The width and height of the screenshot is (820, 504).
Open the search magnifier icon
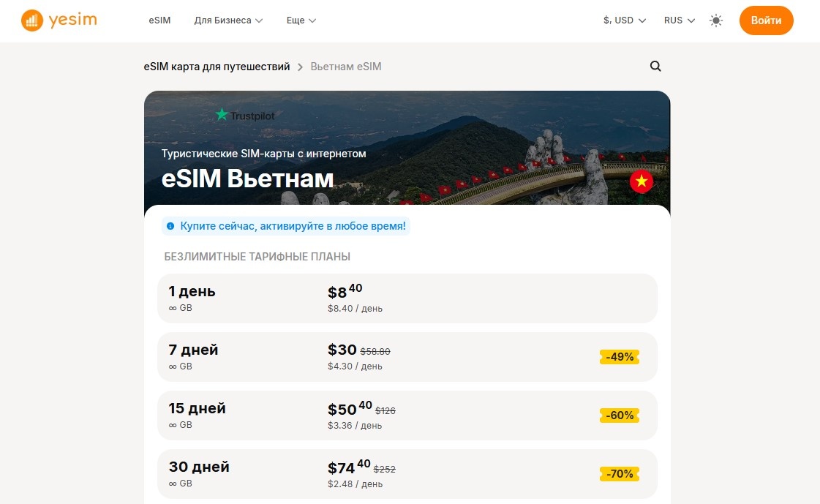click(655, 66)
